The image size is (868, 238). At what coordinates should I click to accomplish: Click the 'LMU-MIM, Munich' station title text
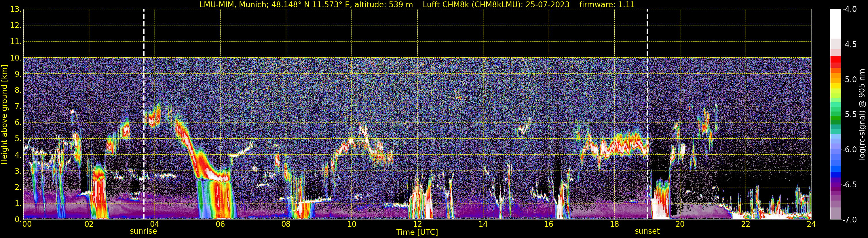click(x=233, y=5)
